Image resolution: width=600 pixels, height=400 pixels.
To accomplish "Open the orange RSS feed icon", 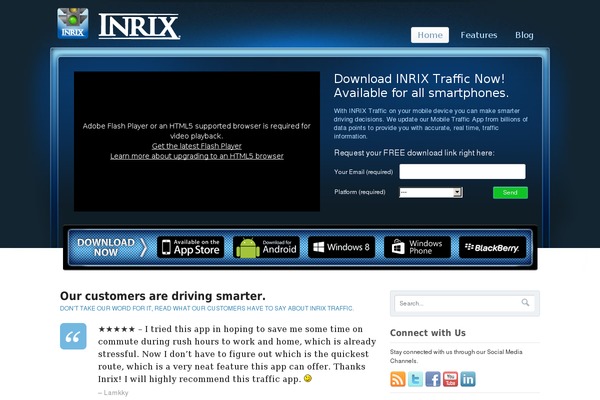I will click(x=398, y=379).
